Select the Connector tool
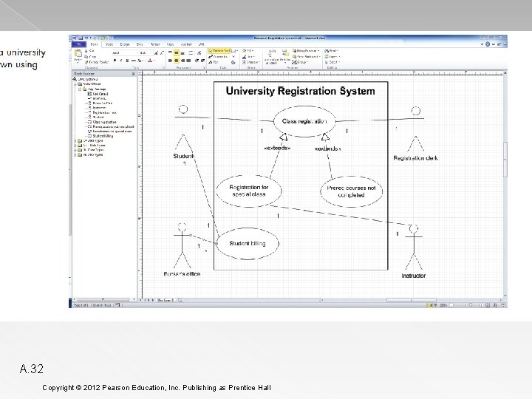Viewport: 532px width, 399px height. coord(218,57)
